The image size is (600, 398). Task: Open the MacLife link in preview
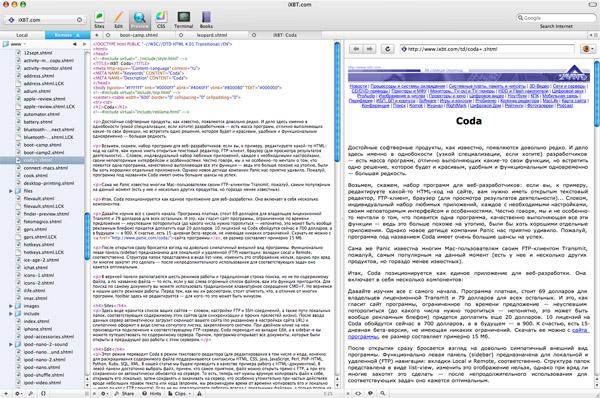(550, 101)
